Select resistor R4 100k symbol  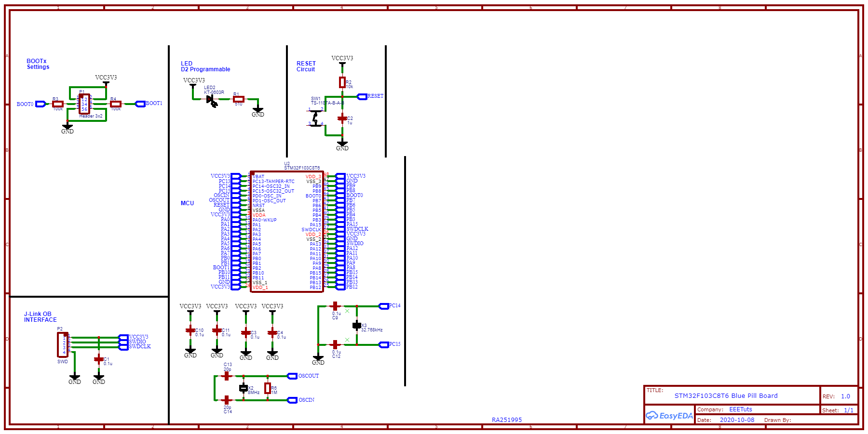tap(116, 104)
